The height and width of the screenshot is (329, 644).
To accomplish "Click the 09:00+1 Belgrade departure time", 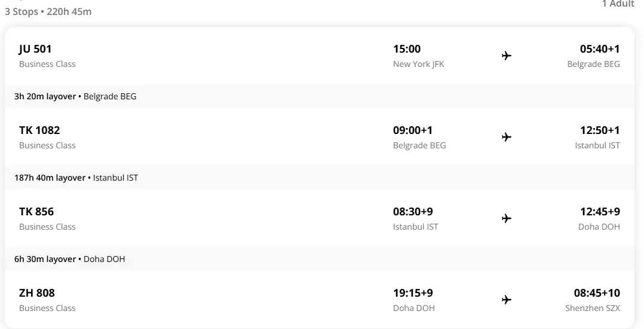I will point(413,130).
